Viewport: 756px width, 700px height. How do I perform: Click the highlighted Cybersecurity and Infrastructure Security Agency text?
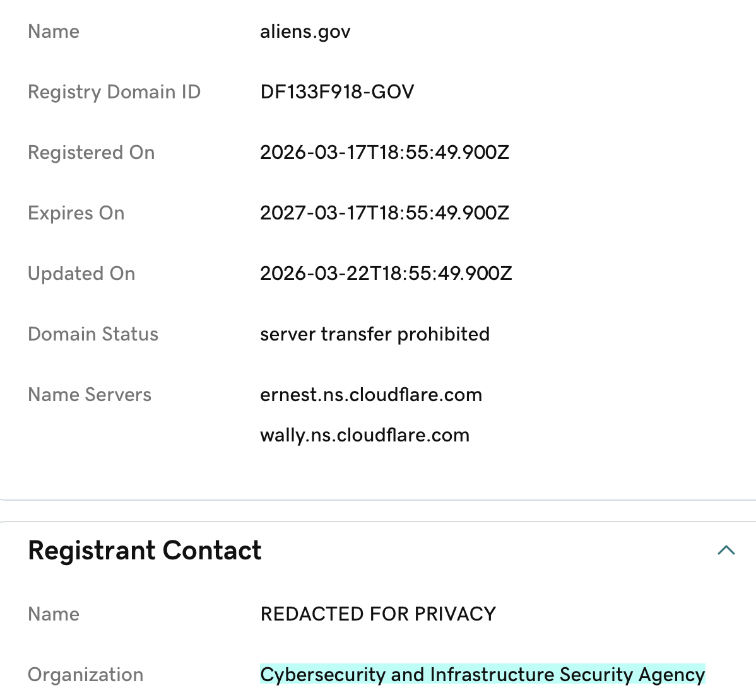click(x=482, y=675)
